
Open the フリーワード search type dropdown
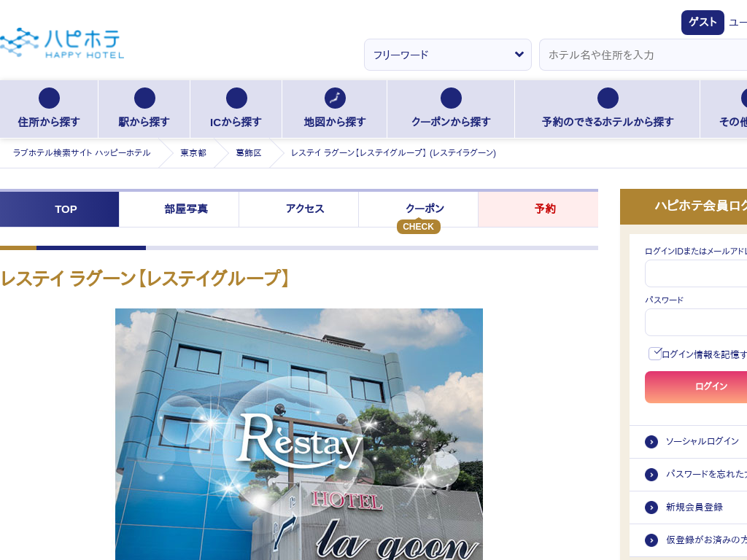point(448,55)
